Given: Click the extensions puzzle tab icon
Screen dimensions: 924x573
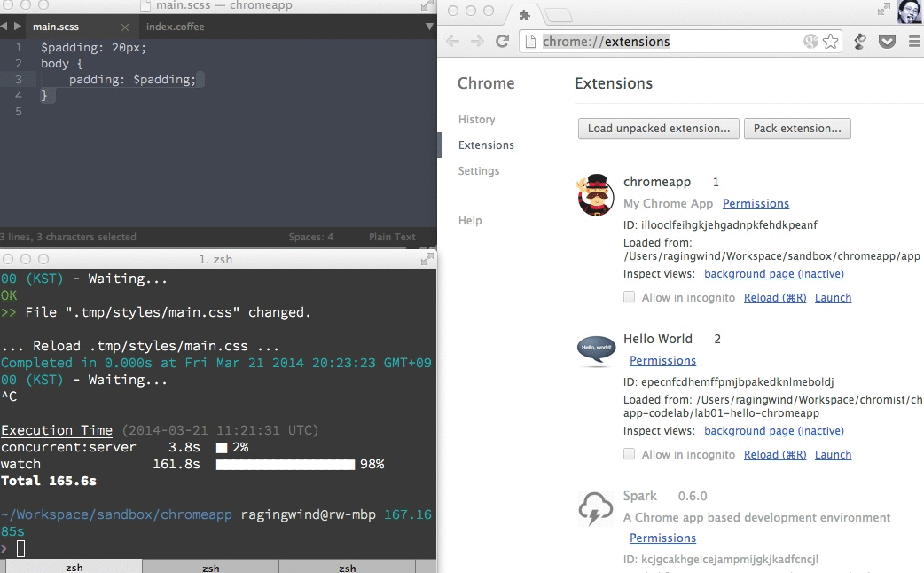Looking at the screenshot, I should 524,15.
